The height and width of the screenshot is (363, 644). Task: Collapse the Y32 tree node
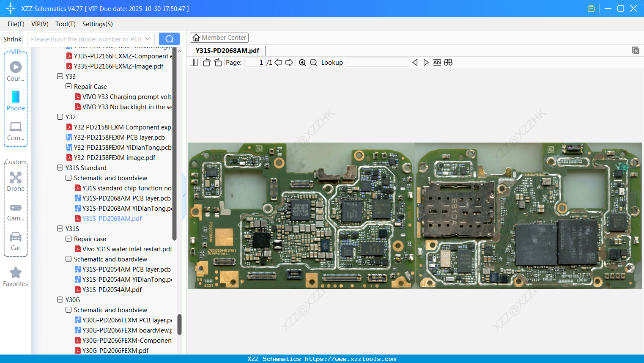pos(60,117)
